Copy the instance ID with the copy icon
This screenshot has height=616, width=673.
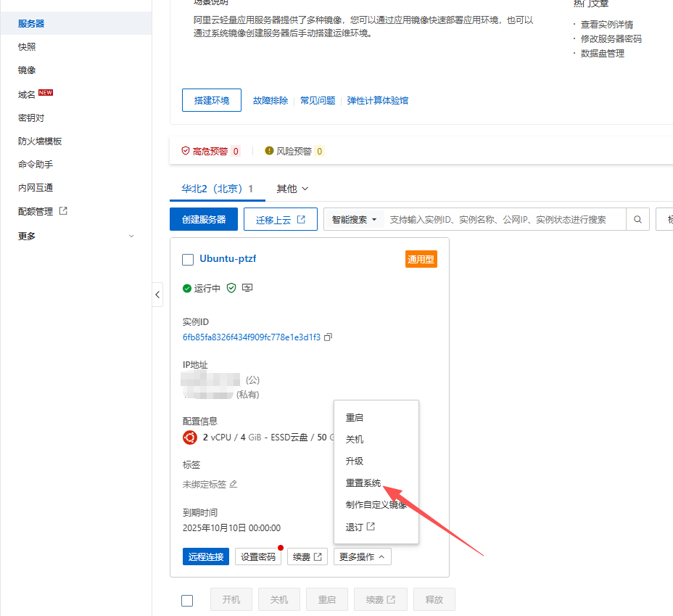tap(328, 337)
